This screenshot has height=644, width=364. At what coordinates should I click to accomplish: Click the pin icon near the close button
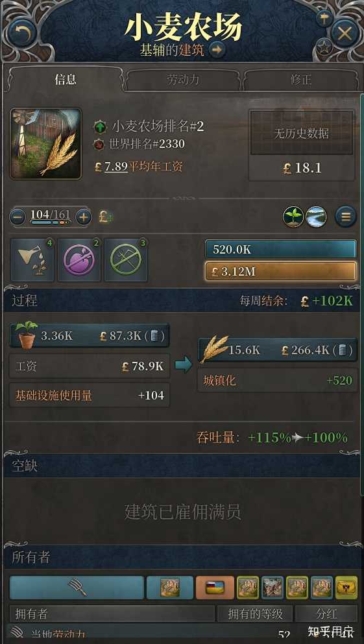coord(324,18)
